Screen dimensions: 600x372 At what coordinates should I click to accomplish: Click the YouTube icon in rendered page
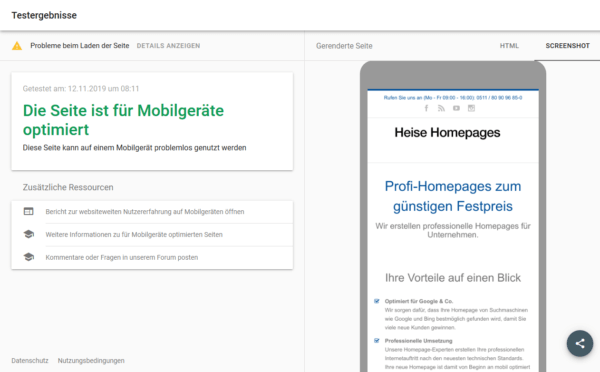(x=456, y=108)
